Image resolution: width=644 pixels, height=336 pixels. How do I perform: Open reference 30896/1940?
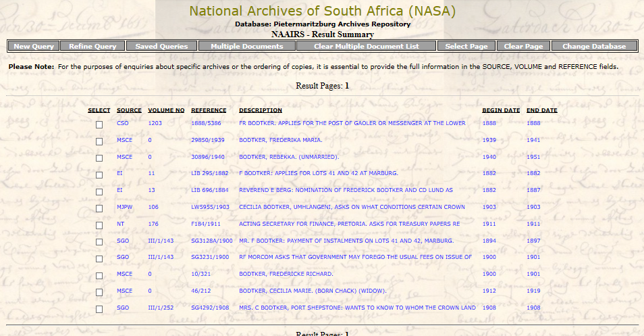(208, 157)
